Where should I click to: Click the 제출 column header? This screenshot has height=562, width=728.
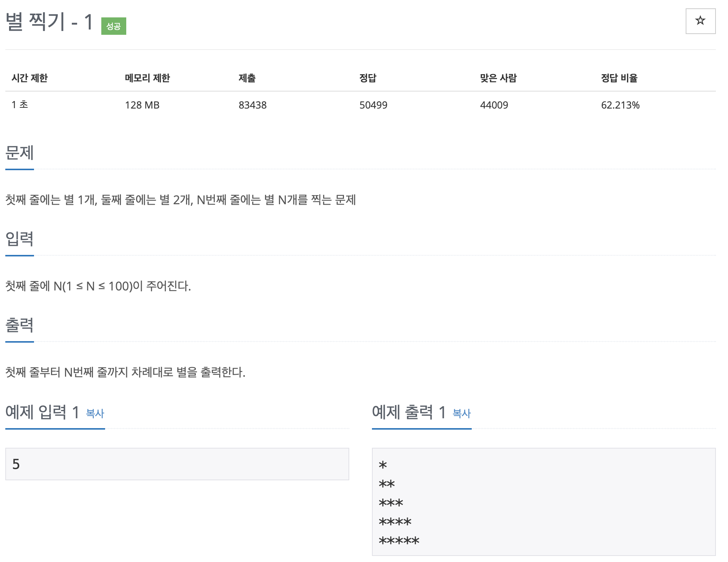pos(247,78)
